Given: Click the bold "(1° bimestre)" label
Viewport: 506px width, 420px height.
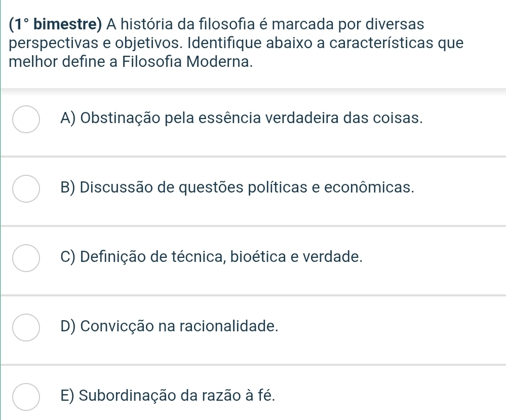Looking at the screenshot, I should pos(55,24).
